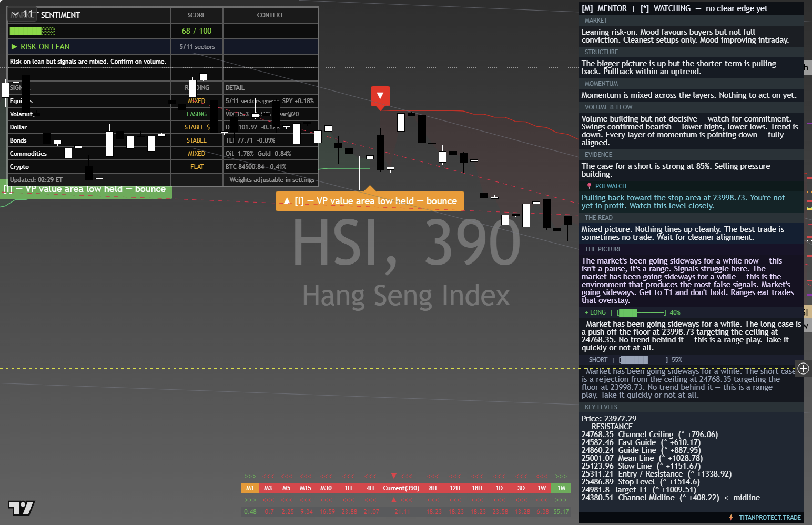Click the green sentiment score bar
Screen dimensions: 812x525
(x=32, y=31)
